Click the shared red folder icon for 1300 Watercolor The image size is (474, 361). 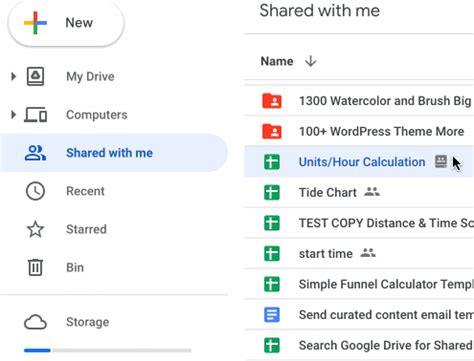(272, 101)
